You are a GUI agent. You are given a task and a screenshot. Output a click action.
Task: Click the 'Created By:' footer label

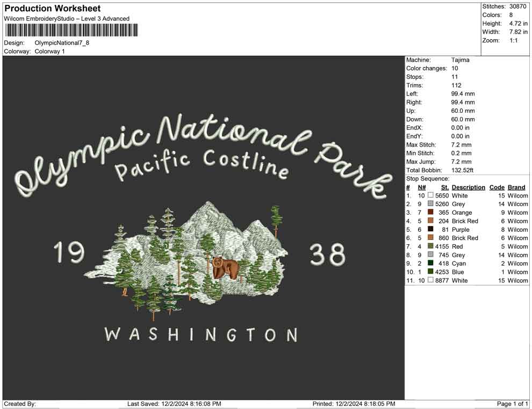tap(20, 404)
